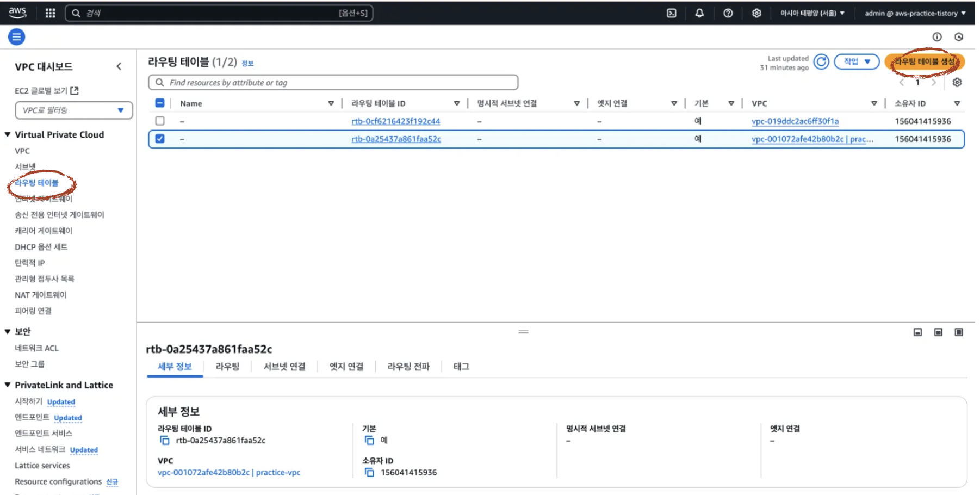
Task: Collapse the PrivateLink and Lattice section
Action: [8, 385]
